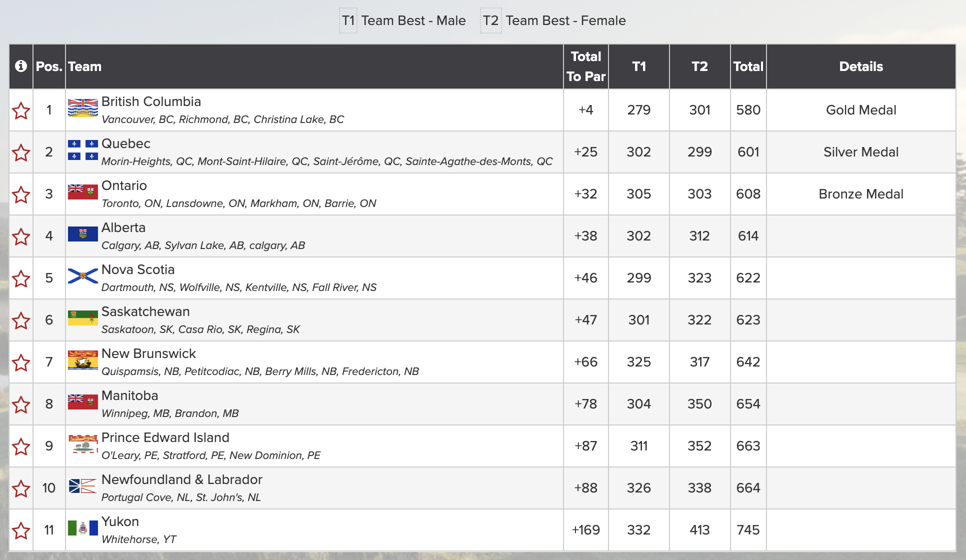
Task: Click the T1 column header
Action: (x=639, y=66)
